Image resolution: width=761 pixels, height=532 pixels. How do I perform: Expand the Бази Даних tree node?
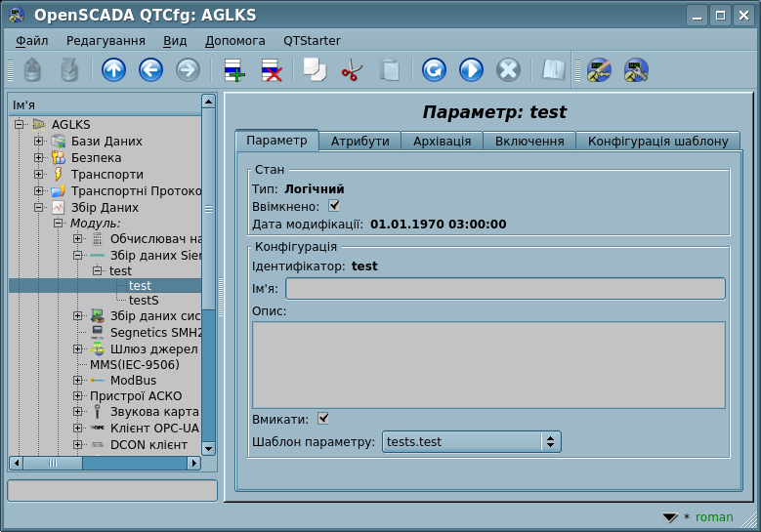[38, 142]
